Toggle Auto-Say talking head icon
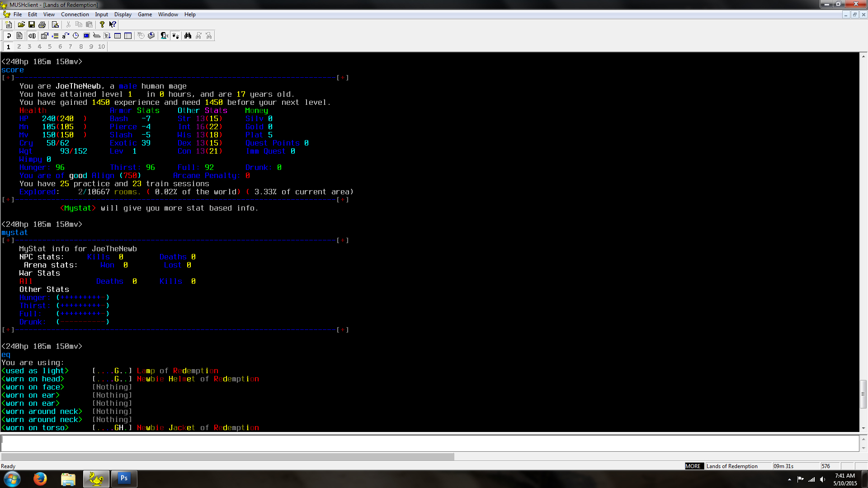 click(x=165, y=36)
